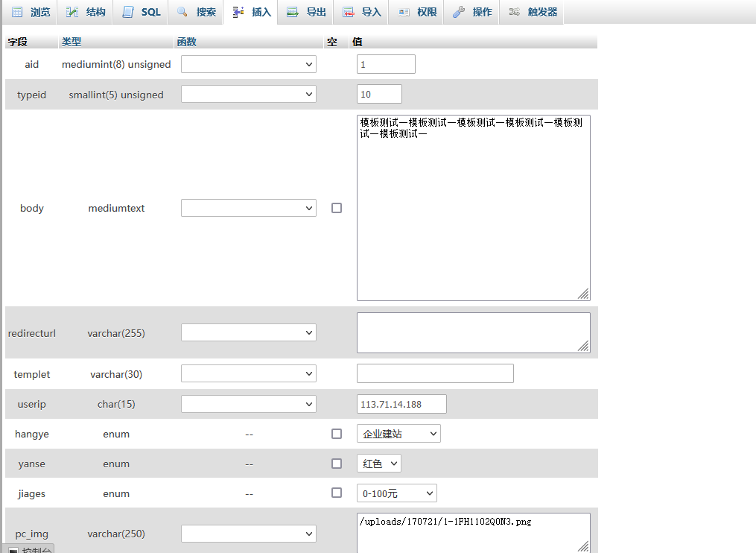The width and height of the screenshot is (756, 553).
Task: Click the 浏览 (Browse) table icon
Action: (x=17, y=12)
